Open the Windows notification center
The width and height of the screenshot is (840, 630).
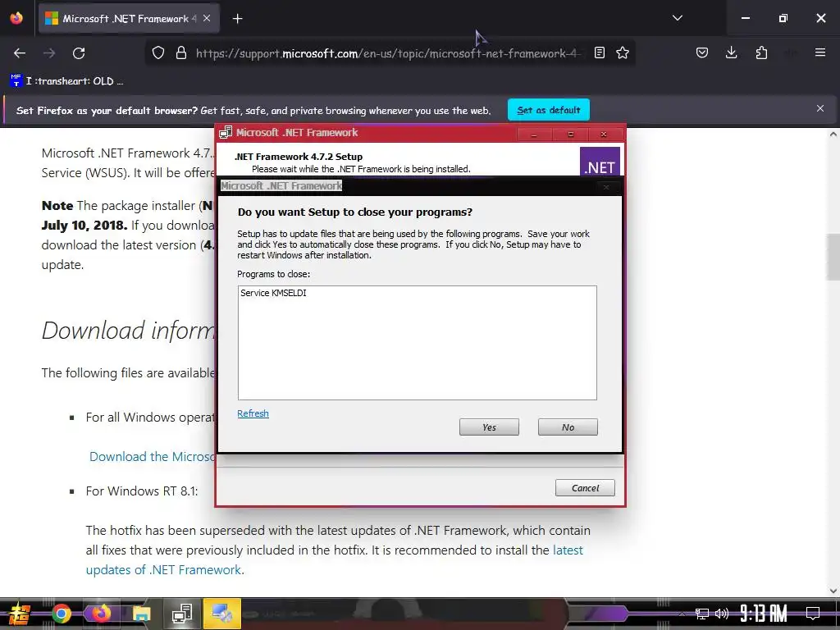(x=813, y=614)
